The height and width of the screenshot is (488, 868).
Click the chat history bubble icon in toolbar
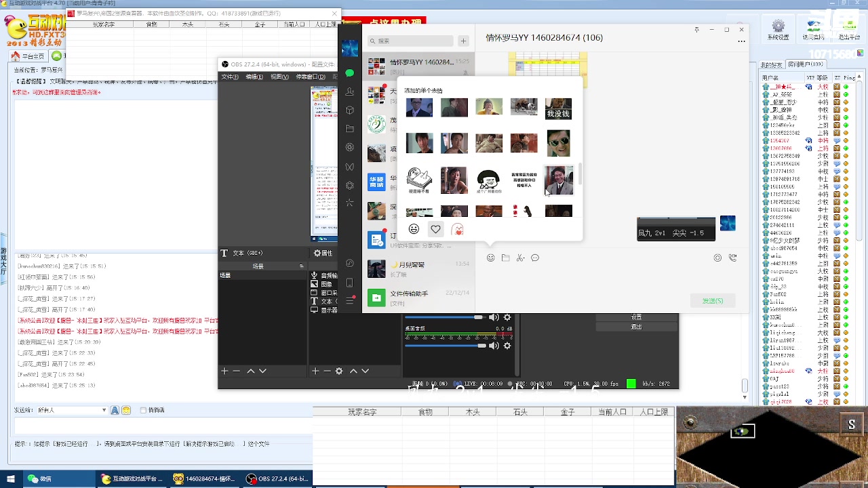(x=535, y=258)
